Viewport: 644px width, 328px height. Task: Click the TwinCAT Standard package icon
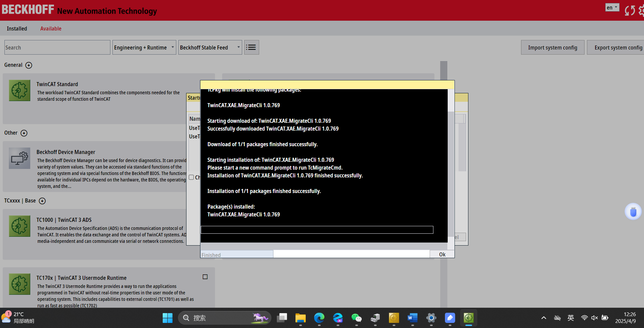tap(20, 90)
